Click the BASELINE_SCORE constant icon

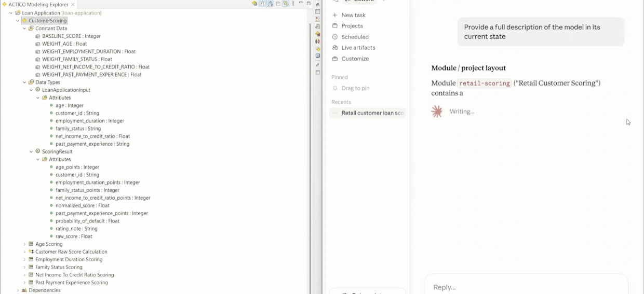(x=37, y=36)
